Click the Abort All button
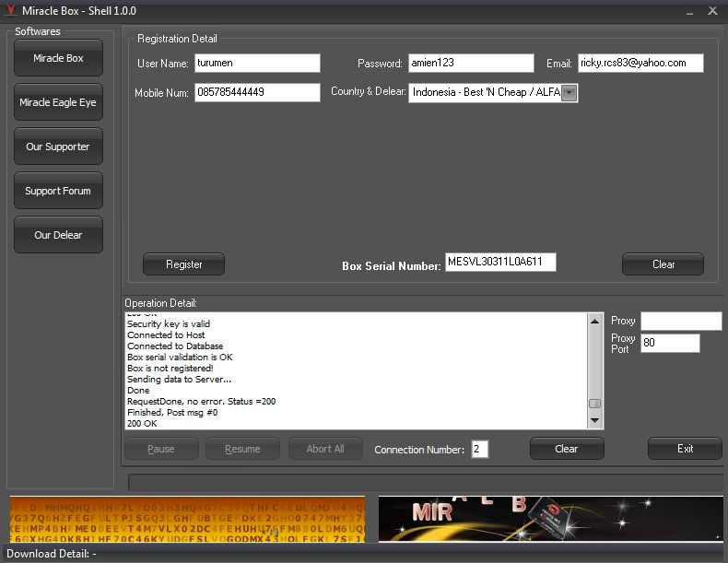 325,449
